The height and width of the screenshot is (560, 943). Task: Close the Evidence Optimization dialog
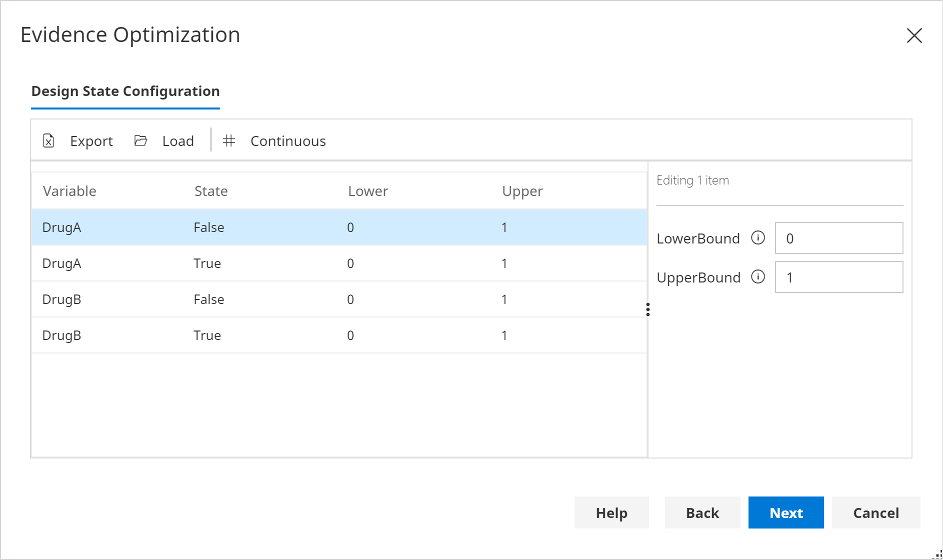[914, 35]
